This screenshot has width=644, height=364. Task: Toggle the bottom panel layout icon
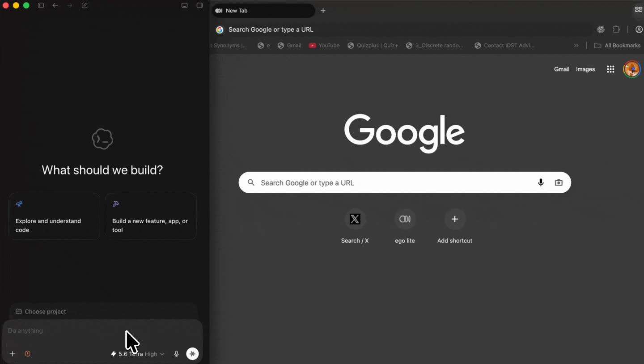(x=184, y=5)
